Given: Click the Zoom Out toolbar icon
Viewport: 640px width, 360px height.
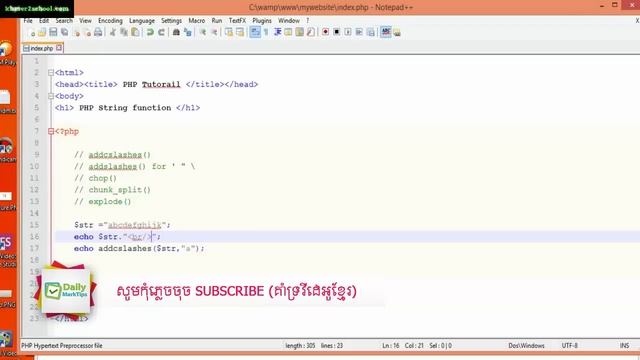Looking at the screenshot, I should tap(214, 32).
